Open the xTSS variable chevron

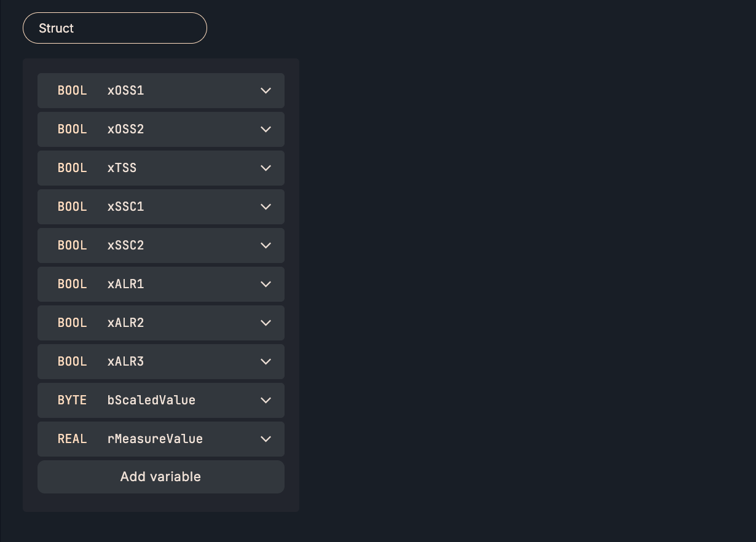click(266, 168)
